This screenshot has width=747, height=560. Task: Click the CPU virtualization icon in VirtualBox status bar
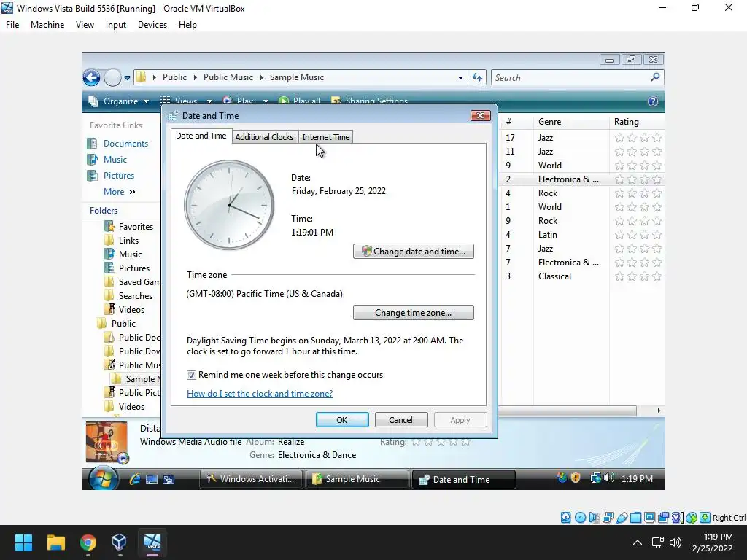point(678,518)
